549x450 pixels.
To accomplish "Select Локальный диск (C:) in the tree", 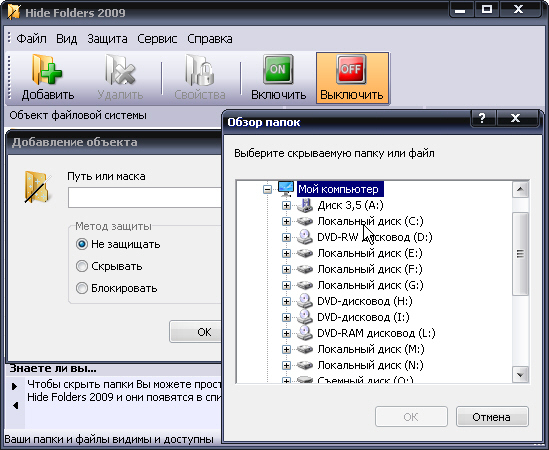I will tap(370, 221).
